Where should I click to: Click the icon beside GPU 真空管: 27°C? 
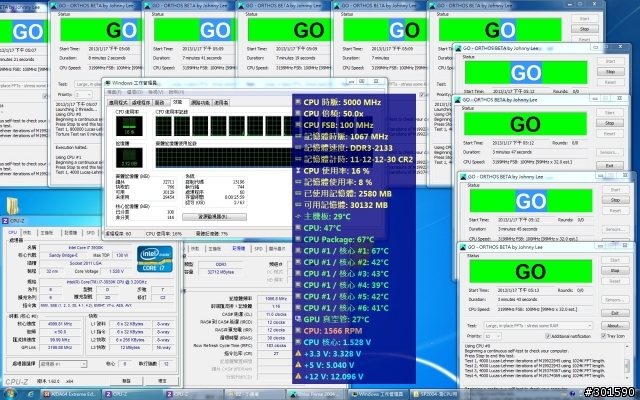(x=298, y=319)
